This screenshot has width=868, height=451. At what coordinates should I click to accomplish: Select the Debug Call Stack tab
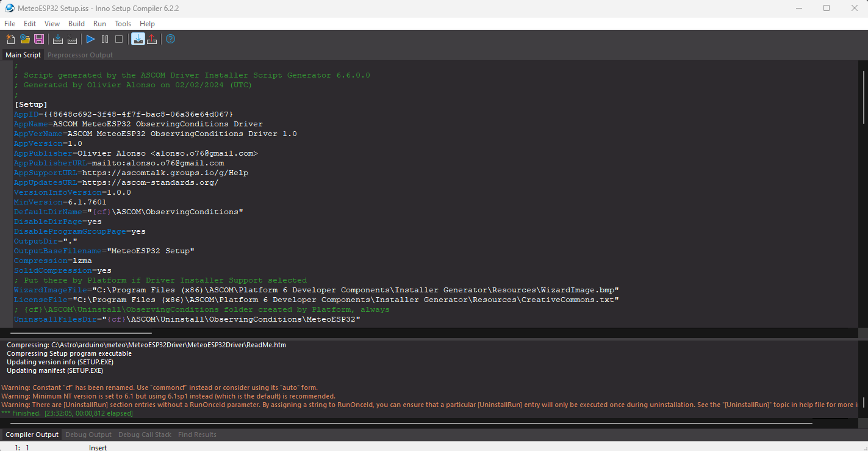145,435
